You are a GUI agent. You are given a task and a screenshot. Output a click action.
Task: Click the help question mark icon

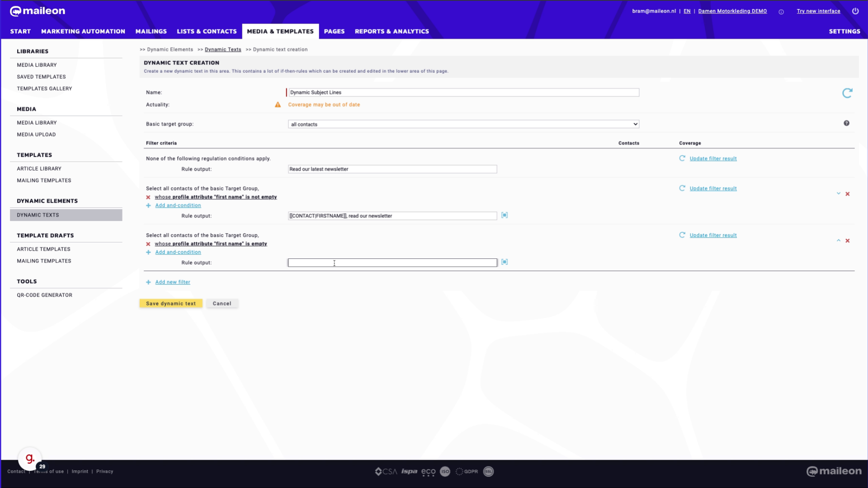(846, 123)
